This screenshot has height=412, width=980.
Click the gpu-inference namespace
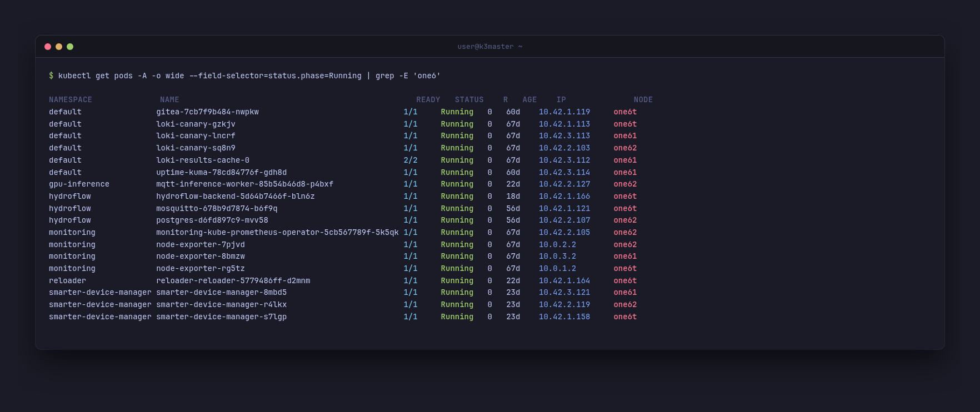(79, 184)
